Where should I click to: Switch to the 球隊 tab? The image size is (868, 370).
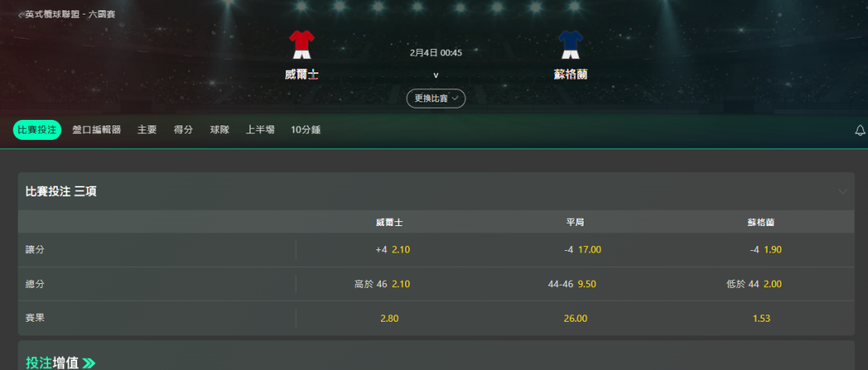(219, 130)
